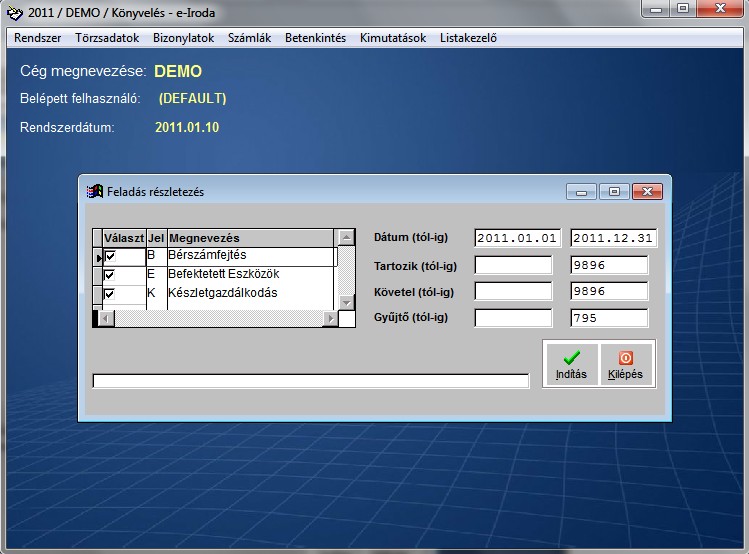749x554 pixels.
Task: Open the Rendszer menu
Action: tap(38, 38)
